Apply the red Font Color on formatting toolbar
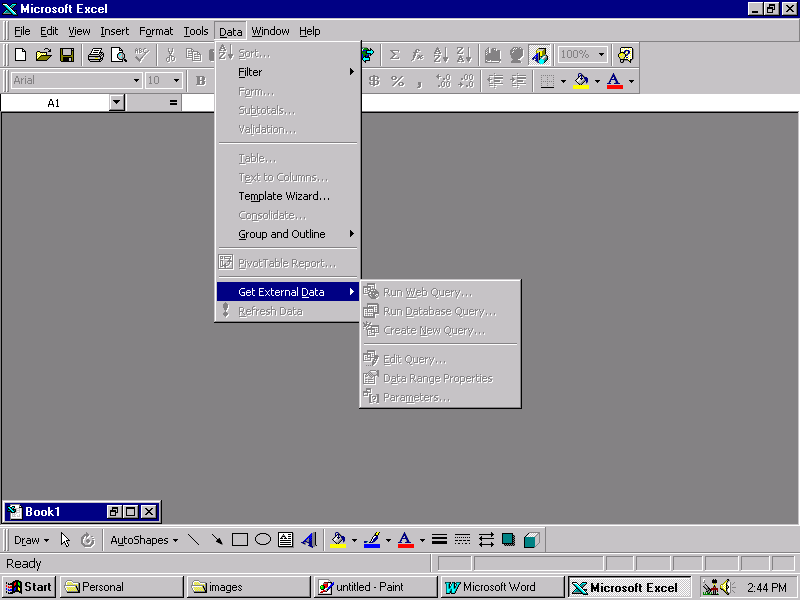800x600 pixels. pyautogui.click(x=614, y=81)
